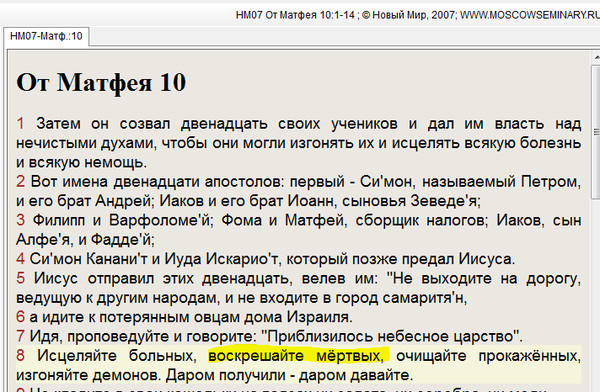Click 'WWW.MOSCOWSEMINARY.RU' in the header
Screen dimensions: 600x392
[x=530, y=15]
